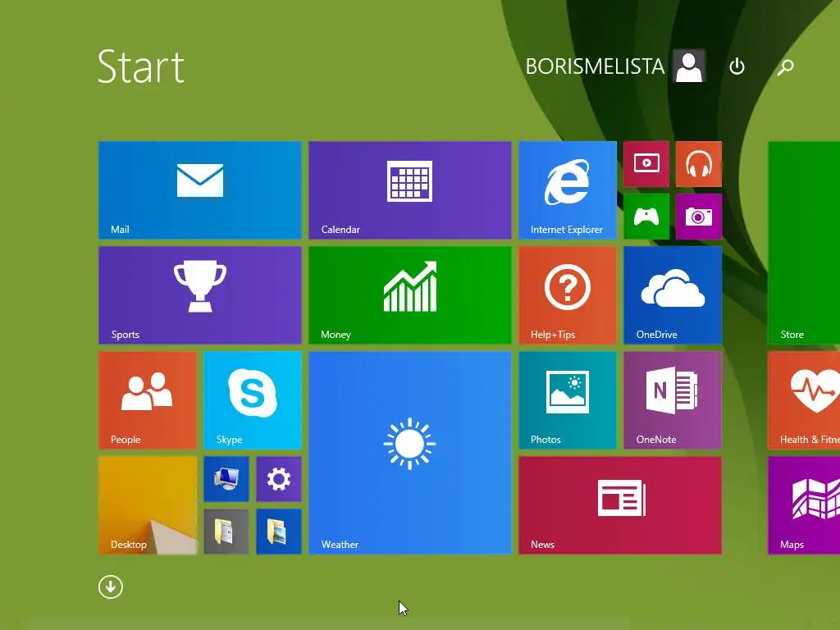This screenshot has height=630, width=840.
Task: Open the BORISMELISTA user account menu
Action: [615, 66]
